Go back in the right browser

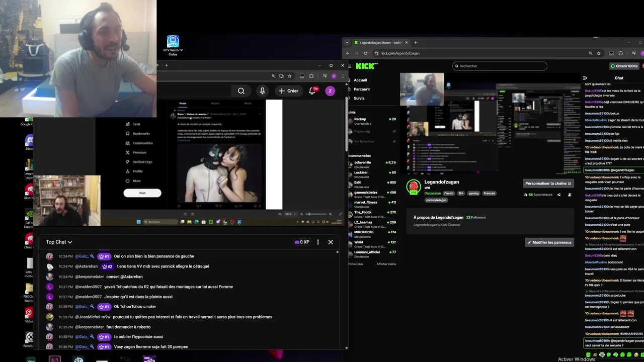[347, 53]
